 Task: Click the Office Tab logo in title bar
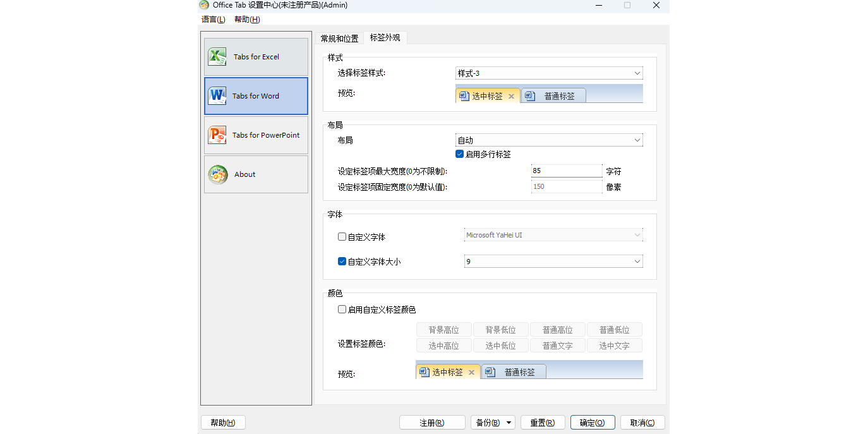point(203,5)
